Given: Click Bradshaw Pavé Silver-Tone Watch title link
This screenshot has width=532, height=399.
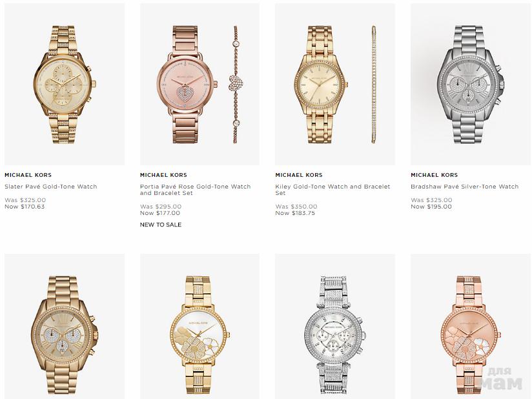Looking at the screenshot, I should [464, 187].
